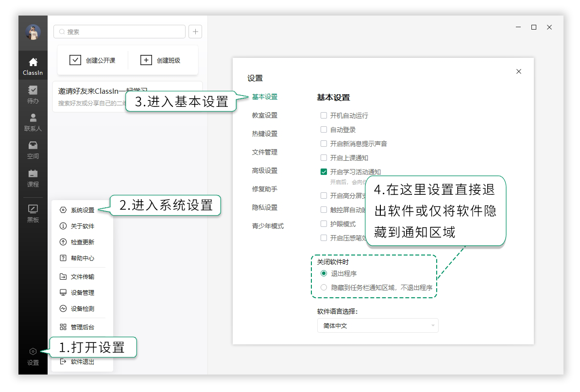This screenshot has width=580, height=392.
Task: Open the 隐私设置 tab
Action: pos(264,208)
